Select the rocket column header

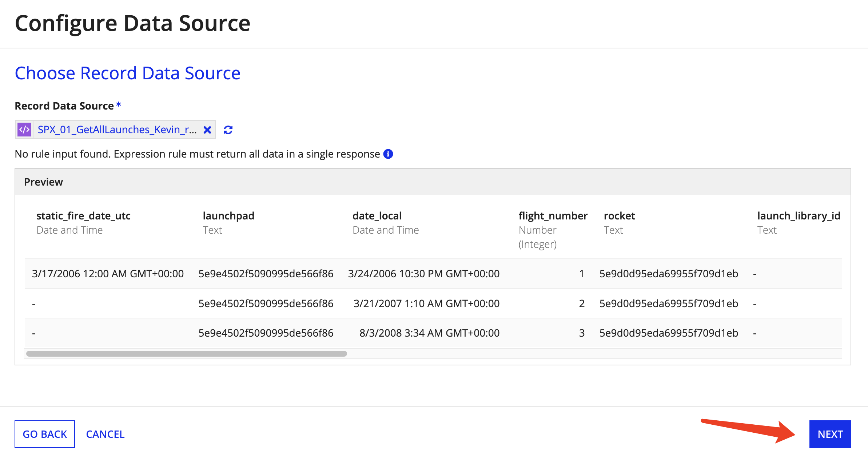point(619,216)
